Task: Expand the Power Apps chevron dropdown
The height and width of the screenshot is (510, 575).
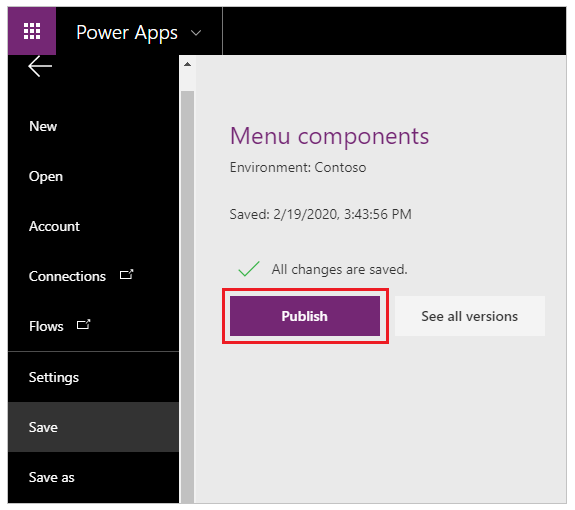Action: click(x=196, y=33)
